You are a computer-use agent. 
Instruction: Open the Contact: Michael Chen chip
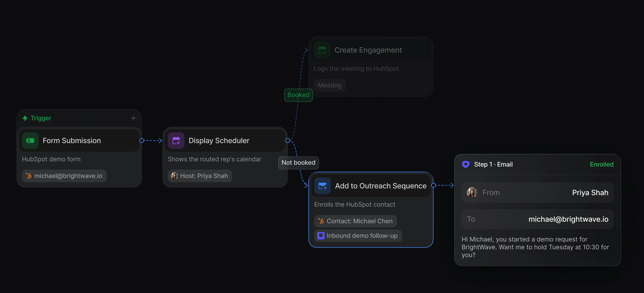coord(356,221)
